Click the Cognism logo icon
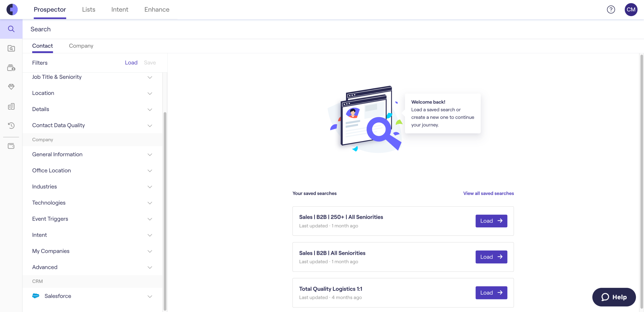This screenshot has height=312, width=644. [x=12, y=10]
